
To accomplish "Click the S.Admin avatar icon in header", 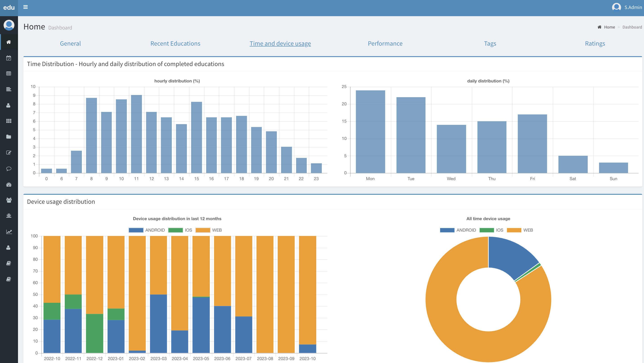I will coord(616,7).
